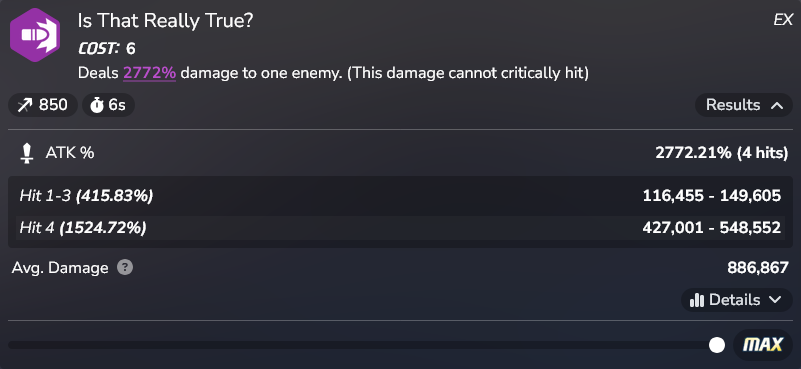Click the purple hexagon EX skill icon

point(35,35)
